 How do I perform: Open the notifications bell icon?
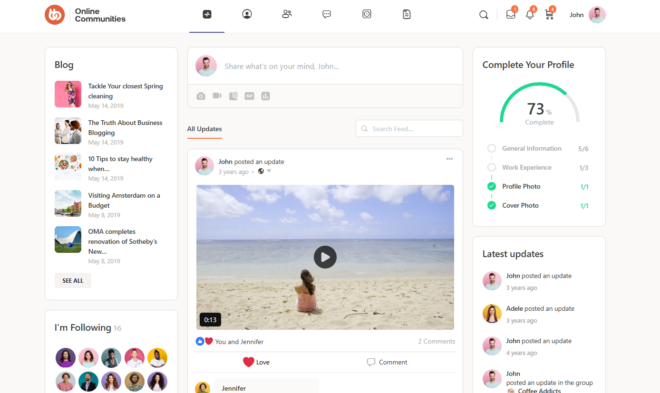(x=530, y=15)
